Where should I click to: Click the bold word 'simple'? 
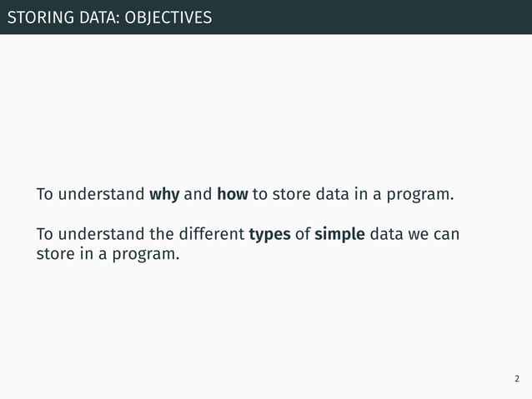[x=339, y=235]
